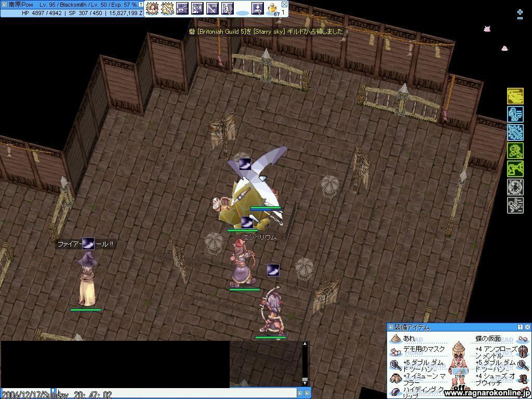Use the first hotbar skill with gear burst icon
Screen dimensions: 532x399
pos(152,8)
